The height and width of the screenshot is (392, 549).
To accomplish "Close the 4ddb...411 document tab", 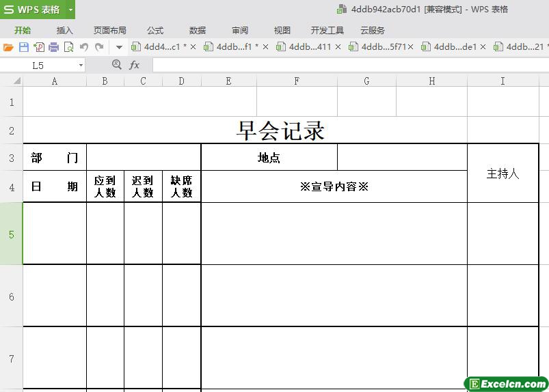I will pyautogui.click(x=338, y=47).
